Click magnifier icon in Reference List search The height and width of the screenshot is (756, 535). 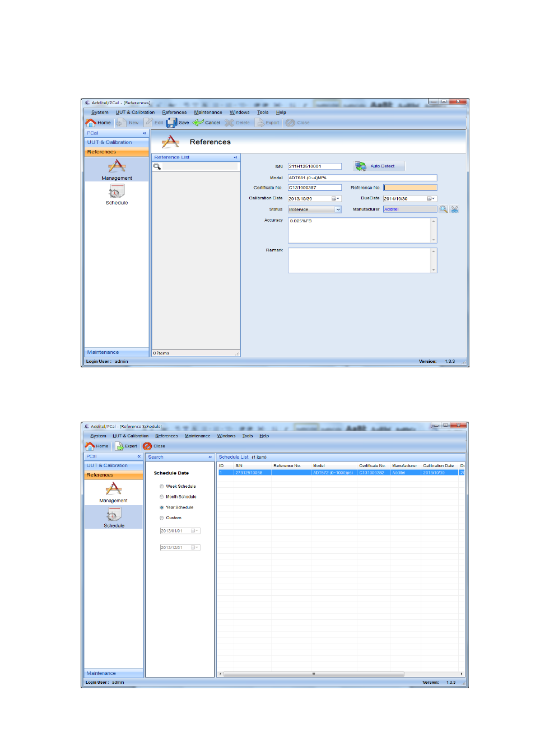[157, 167]
